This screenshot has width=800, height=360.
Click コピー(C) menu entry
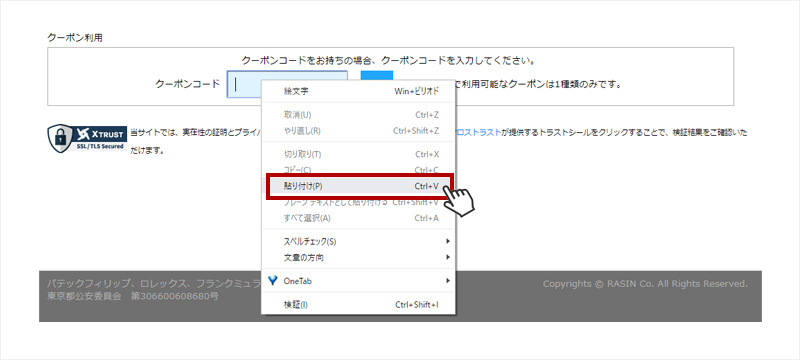pos(358,170)
